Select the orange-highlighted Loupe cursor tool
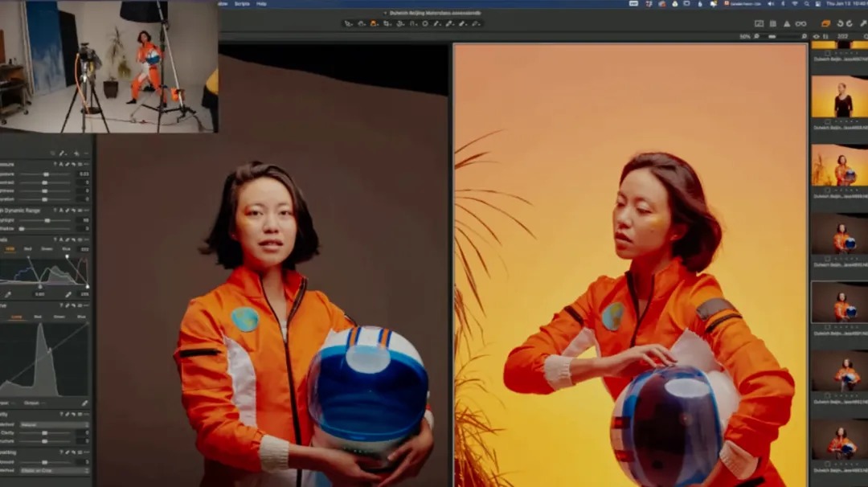 374,24
